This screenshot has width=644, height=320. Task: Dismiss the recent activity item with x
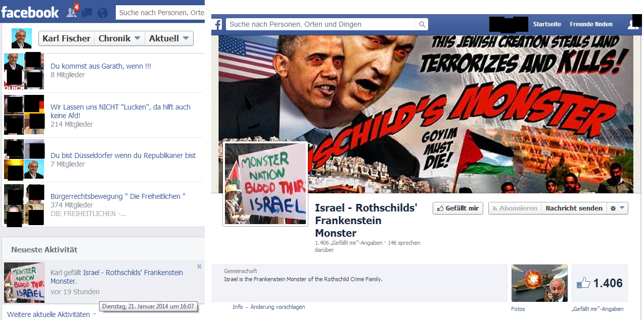pyautogui.click(x=199, y=266)
